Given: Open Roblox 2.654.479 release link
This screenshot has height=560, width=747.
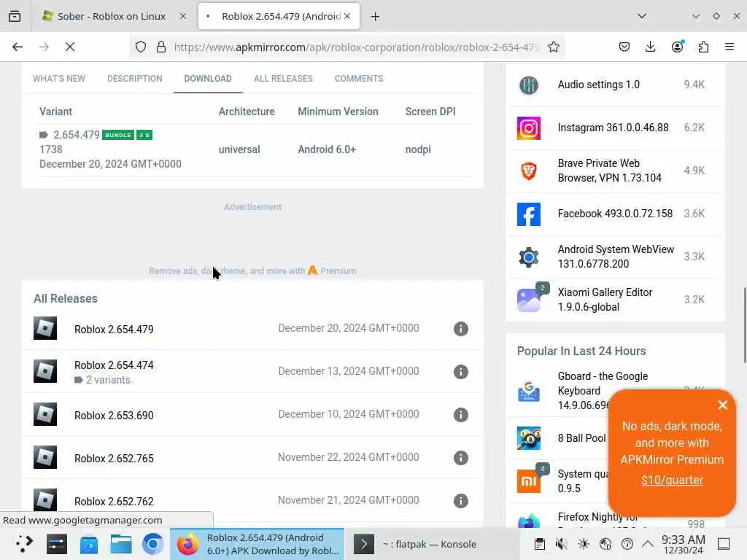Looking at the screenshot, I should [114, 330].
